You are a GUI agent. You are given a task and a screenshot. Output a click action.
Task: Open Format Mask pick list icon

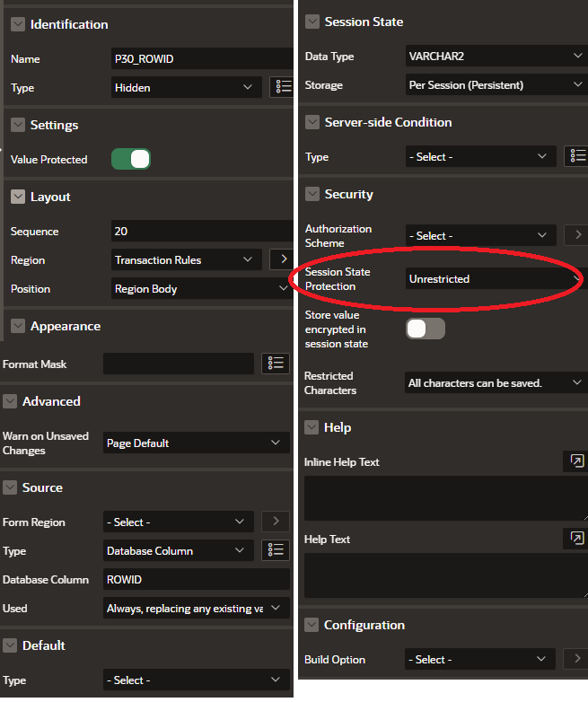coord(276,364)
